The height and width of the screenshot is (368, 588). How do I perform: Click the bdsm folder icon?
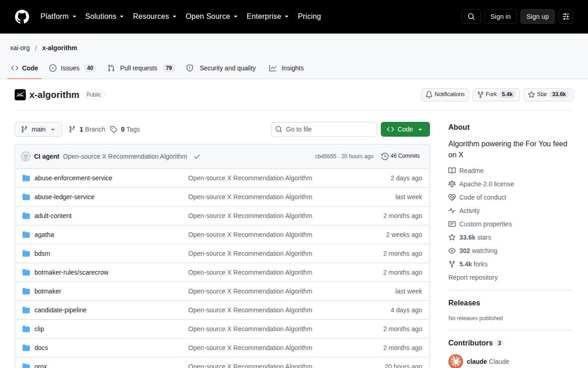26,253
